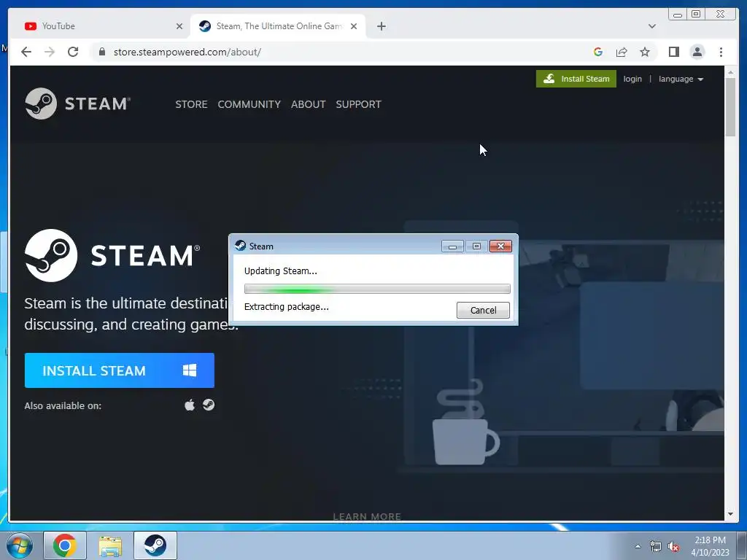Click the address bar URL
Viewport: 747px width, 560px height.
(x=187, y=52)
